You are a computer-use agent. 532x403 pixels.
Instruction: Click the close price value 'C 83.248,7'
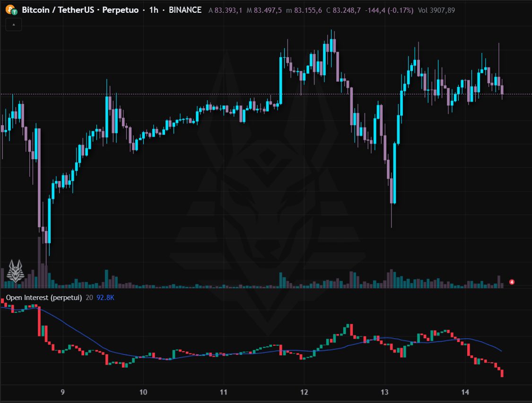[x=343, y=10]
